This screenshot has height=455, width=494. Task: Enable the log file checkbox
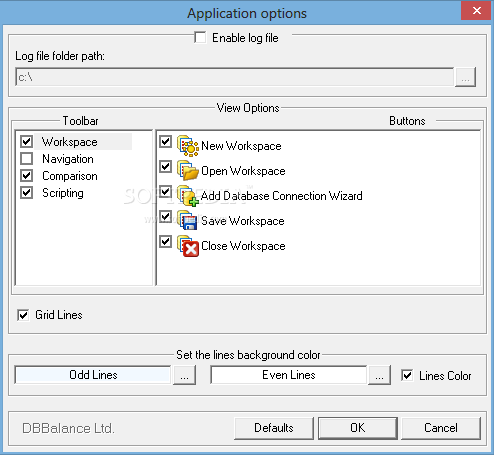point(200,37)
